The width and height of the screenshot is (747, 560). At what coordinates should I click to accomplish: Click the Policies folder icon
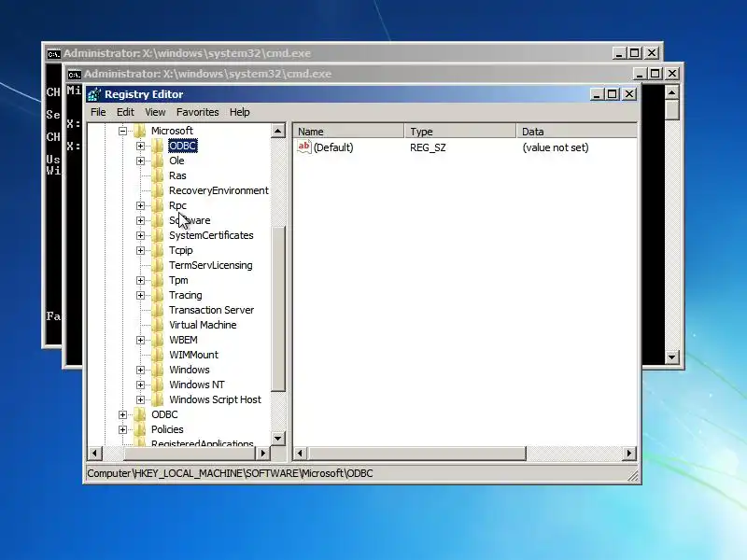pyautogui.click(x=139, y=429)
